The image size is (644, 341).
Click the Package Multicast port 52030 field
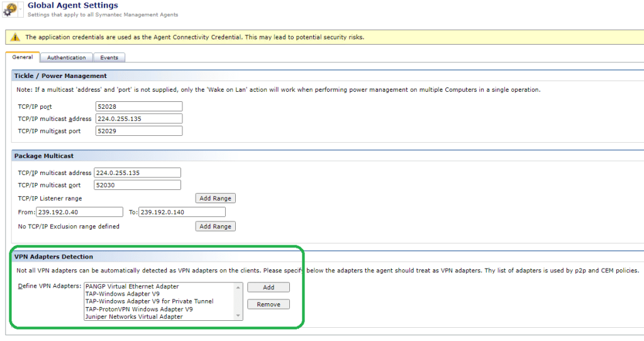click(137, 185)
